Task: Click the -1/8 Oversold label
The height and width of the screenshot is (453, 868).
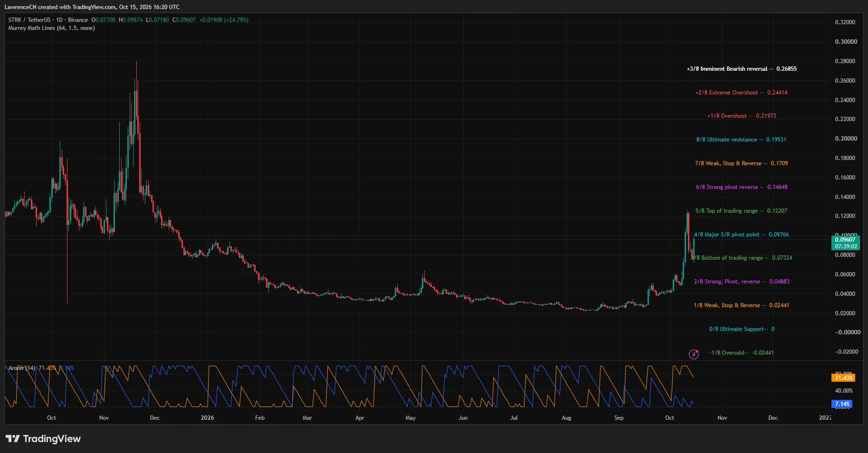Action: (742, 353)
